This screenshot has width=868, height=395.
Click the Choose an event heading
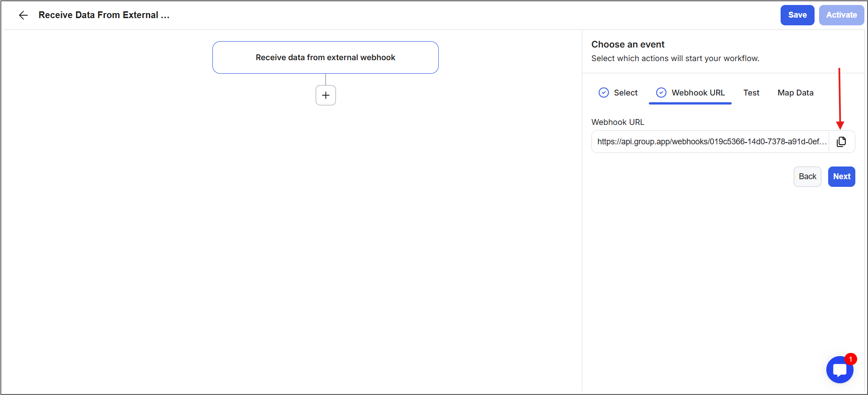point(628,44)
